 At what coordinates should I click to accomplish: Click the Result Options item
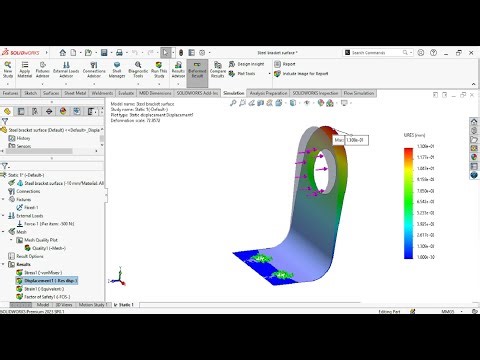26,256
